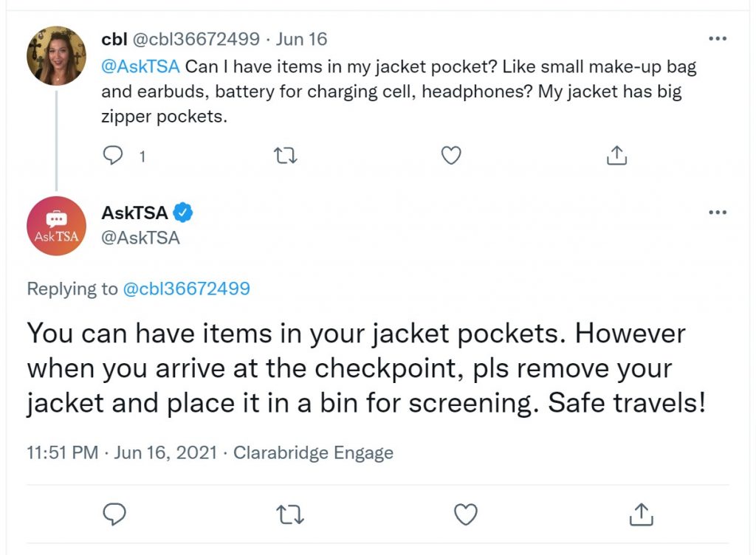The image size is (756, 555).
Task: Open the cbl display name
Action: click(114, 39)
